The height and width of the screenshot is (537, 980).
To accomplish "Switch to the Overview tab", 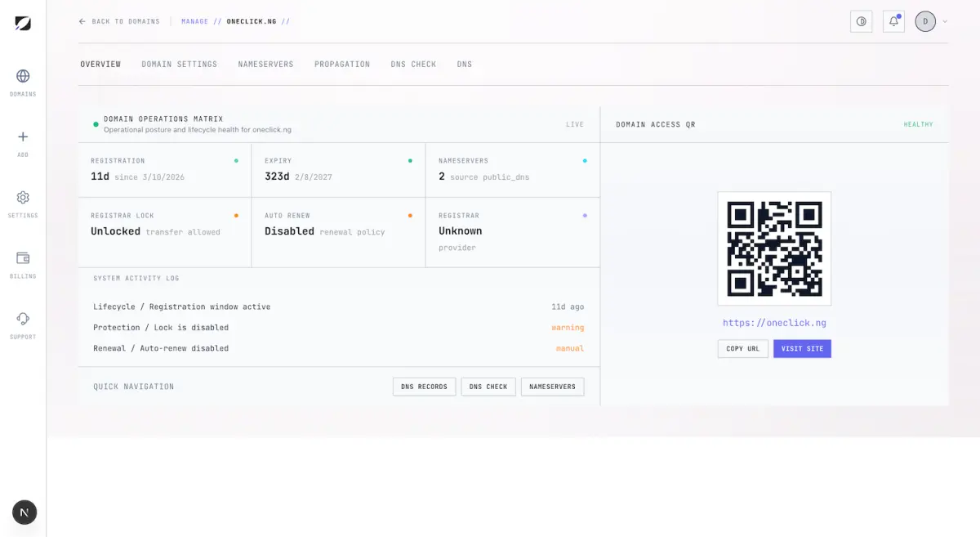I will pos(100,64).
